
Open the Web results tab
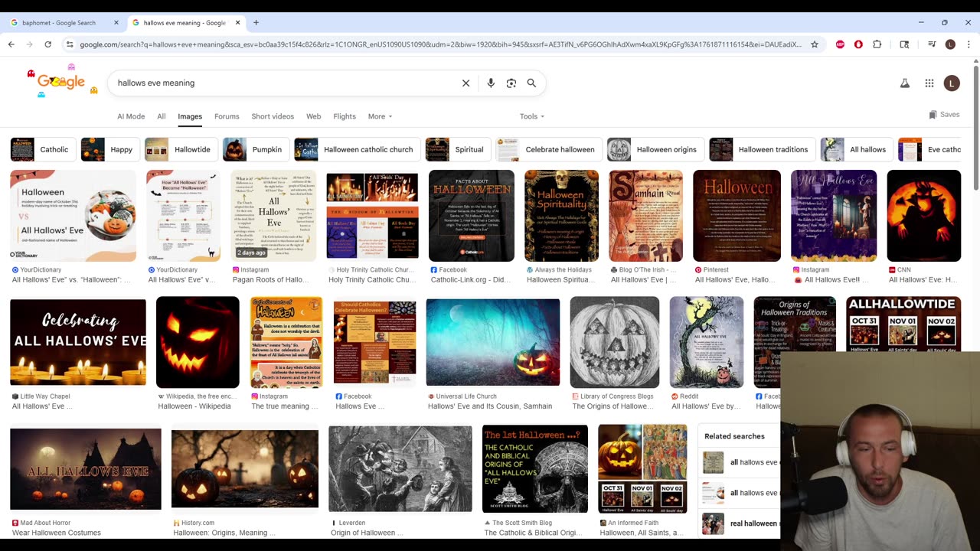314,116
